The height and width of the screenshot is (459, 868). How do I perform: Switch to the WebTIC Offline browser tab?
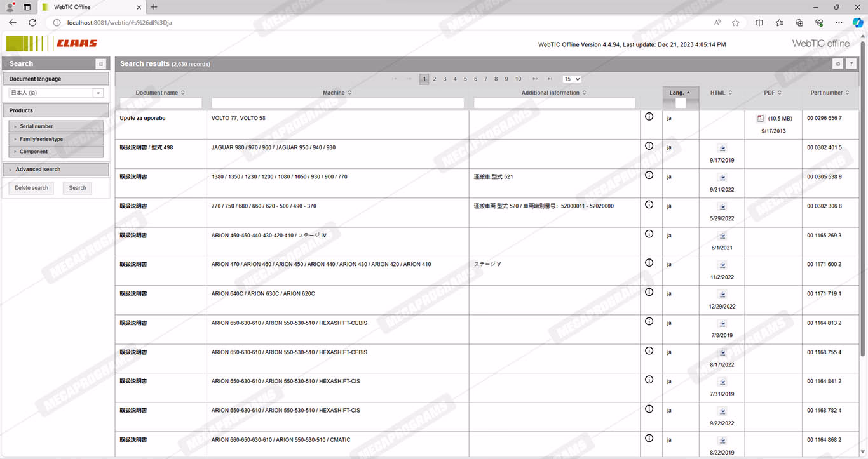click(90, 7)
